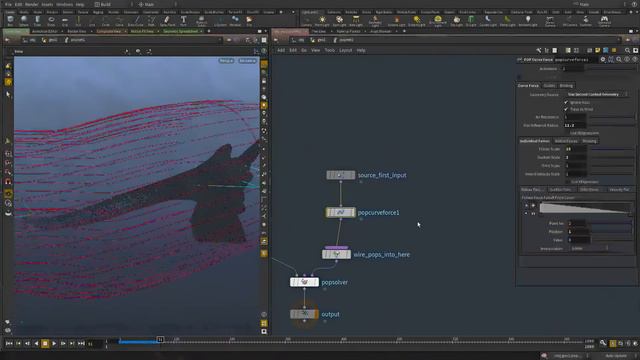Click the Area Light shelf tool
The width and height of the screenshot is (640, 360).
356,21
